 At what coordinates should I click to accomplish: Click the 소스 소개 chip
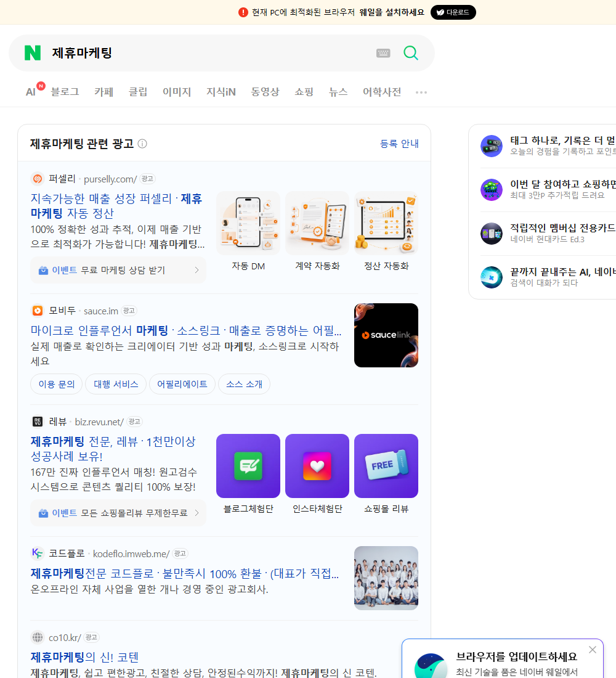244,384
